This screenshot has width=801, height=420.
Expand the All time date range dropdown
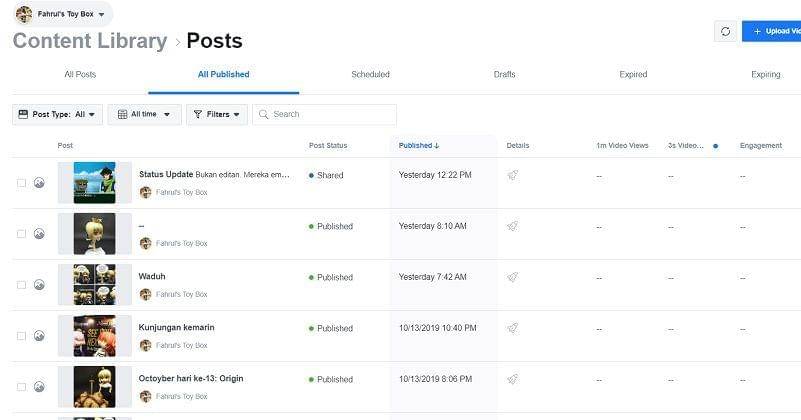pos(144,115)
